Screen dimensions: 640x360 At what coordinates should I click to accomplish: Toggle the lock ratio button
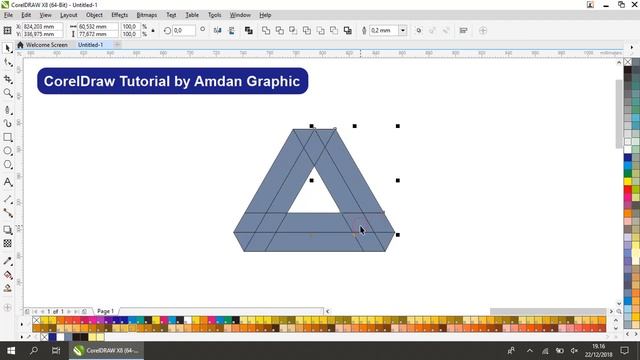coord(153,30)
